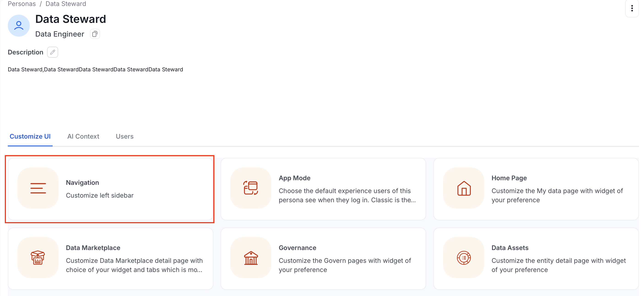Click 'Customize the My data page' description
This screenshot has height=296, width=644.
[557, 195]
